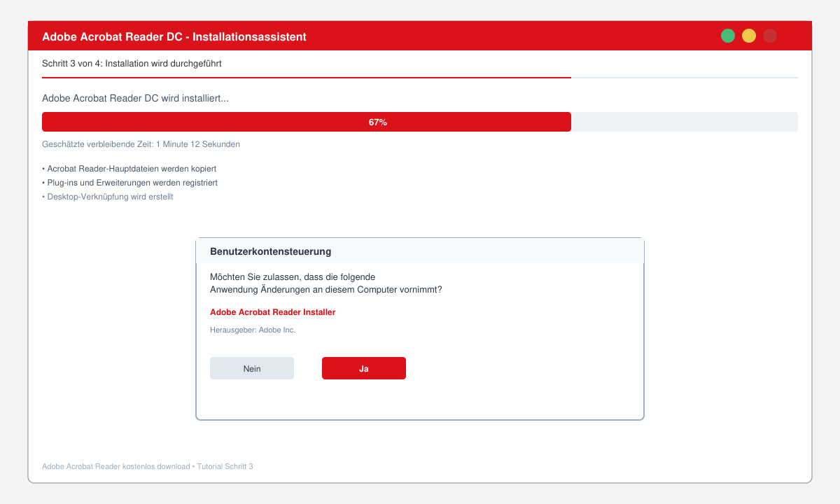840x504 pixels.
Task: Click the 67% installation progress bar
Action: tap(420, 122)
